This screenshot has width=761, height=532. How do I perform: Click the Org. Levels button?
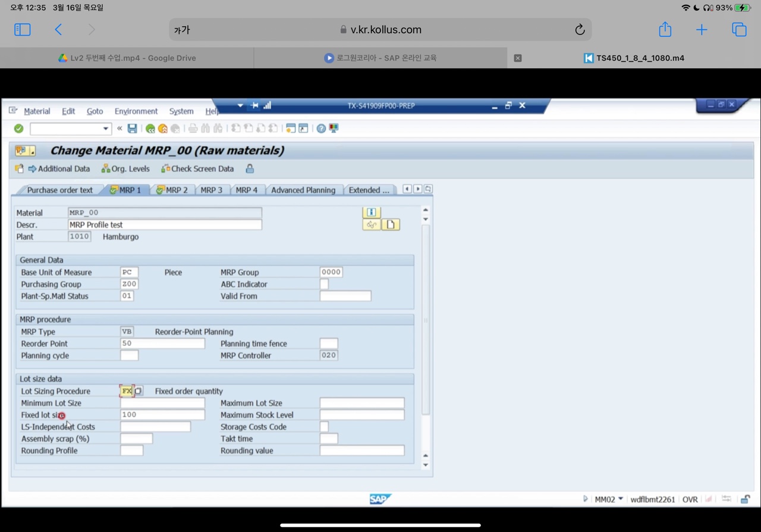(x=125, y=169)
